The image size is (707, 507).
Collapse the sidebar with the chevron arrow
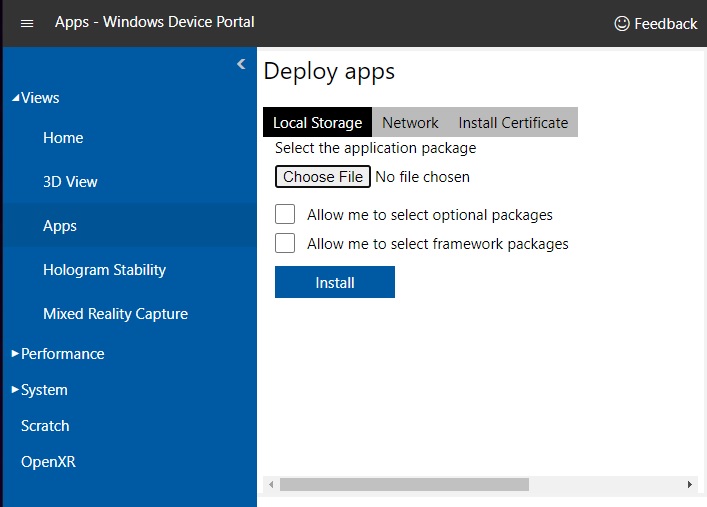click(242, 64)
